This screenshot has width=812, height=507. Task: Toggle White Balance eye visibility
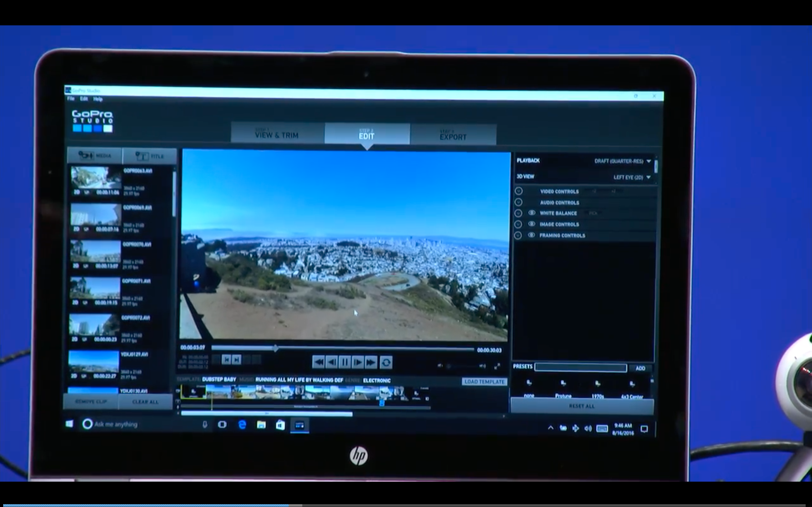coord(532,213)
